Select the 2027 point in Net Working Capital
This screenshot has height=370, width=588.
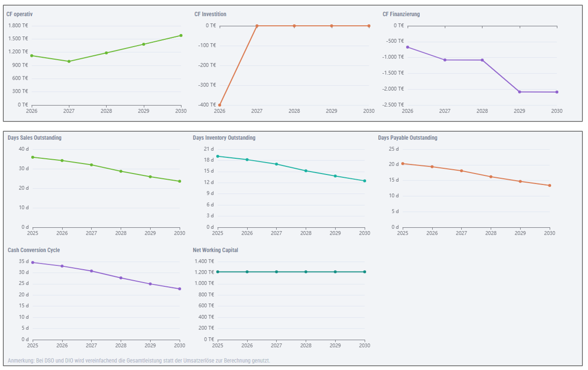point(276,272)
